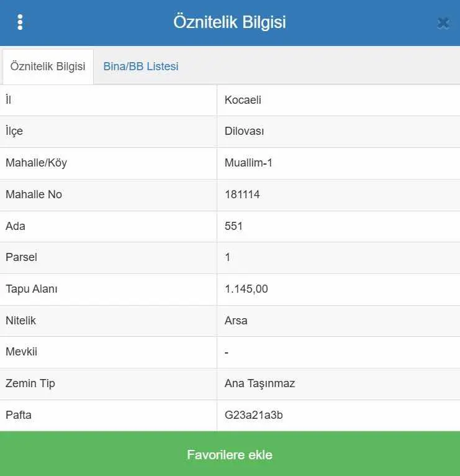Select the Öznitelik Bilgisi tab

[48, 66]
